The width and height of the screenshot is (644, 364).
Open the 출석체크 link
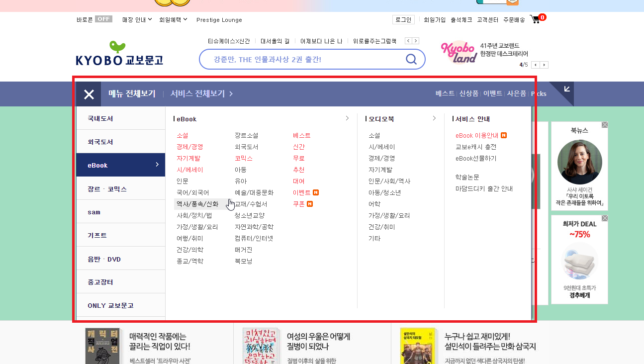pyautogui.click(x=461, y=20)
